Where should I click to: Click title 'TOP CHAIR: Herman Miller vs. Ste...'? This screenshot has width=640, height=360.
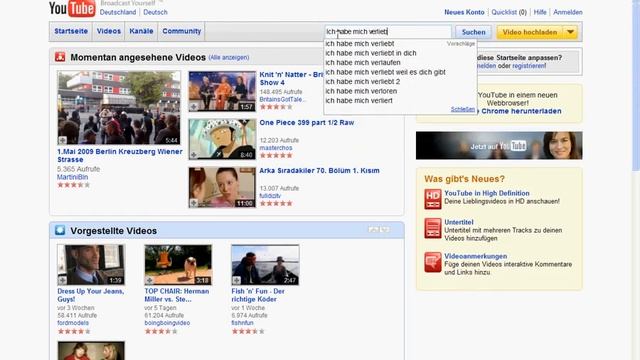(177, 295)
